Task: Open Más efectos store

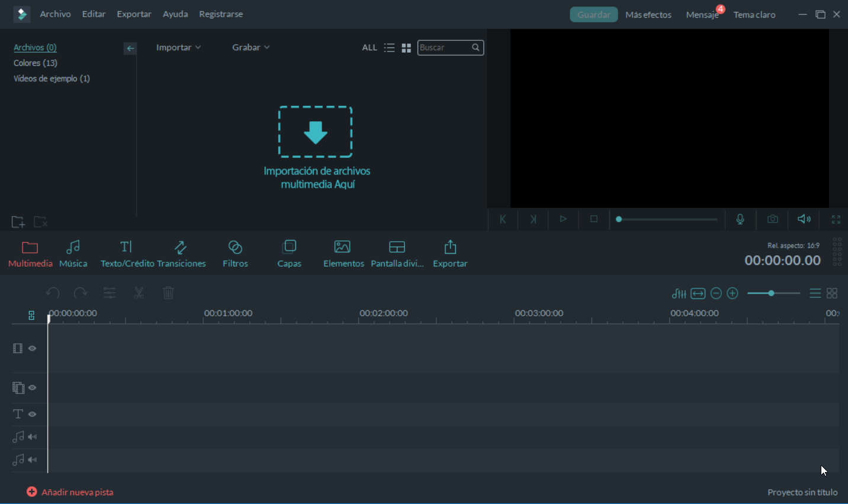Action: point(648,15)
